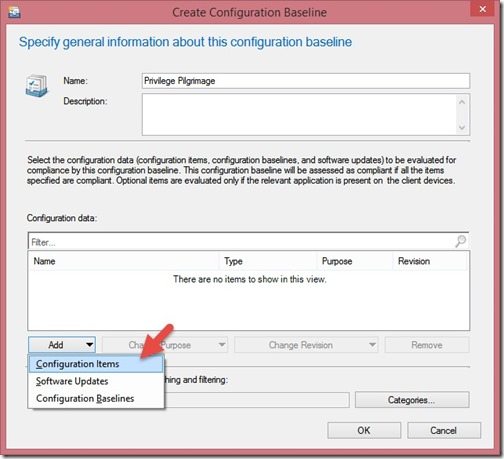504x459 pixels.
Task: Choose Software Updates from Add menu
Action: click(96, 381)
